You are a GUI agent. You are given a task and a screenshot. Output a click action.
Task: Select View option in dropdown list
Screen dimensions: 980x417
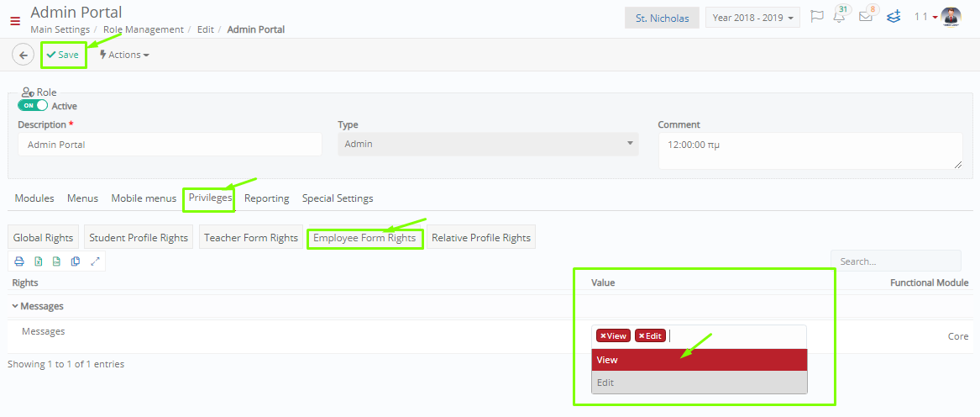(700, 360)
